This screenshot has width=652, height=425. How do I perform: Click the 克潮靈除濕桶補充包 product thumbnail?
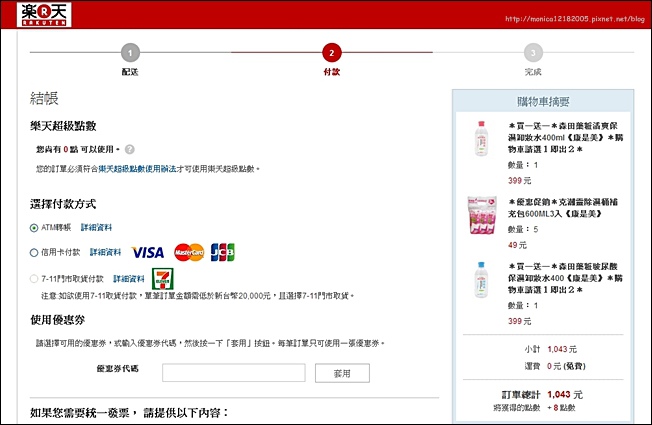(x=482, y=215)
